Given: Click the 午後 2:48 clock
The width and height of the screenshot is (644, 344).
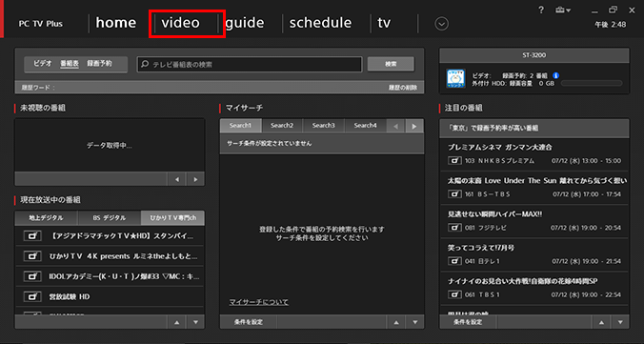Looking at the screenshot, I should pyautogui.click(x=611, y=25).
